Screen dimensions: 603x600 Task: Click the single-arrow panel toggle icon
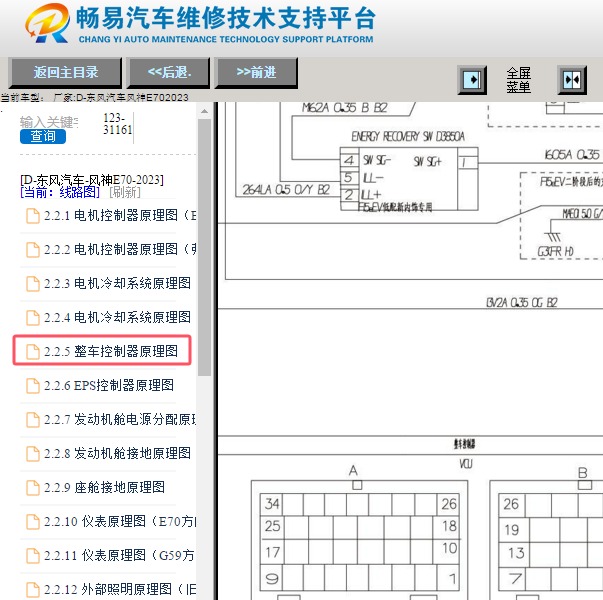pos(472,80)
